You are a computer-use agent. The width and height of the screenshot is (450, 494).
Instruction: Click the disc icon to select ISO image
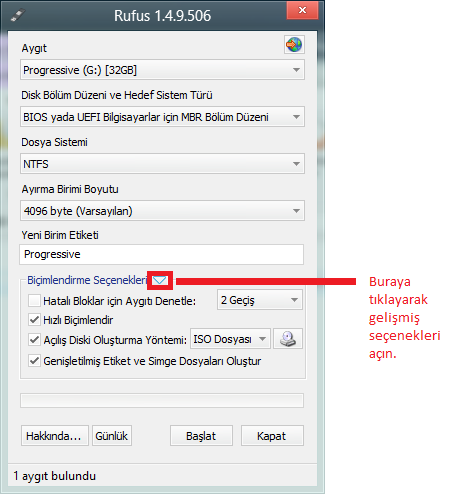click(x=288, y=339)
